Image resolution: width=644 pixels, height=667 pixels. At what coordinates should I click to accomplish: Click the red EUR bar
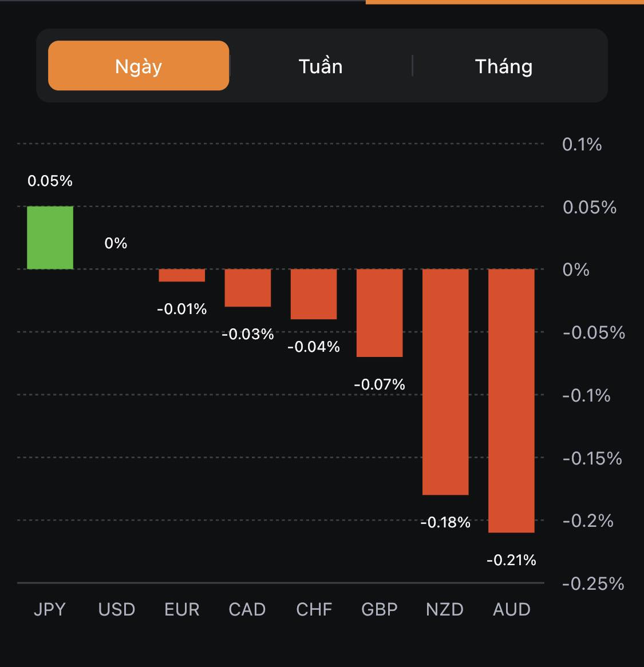tap(181, 275)
